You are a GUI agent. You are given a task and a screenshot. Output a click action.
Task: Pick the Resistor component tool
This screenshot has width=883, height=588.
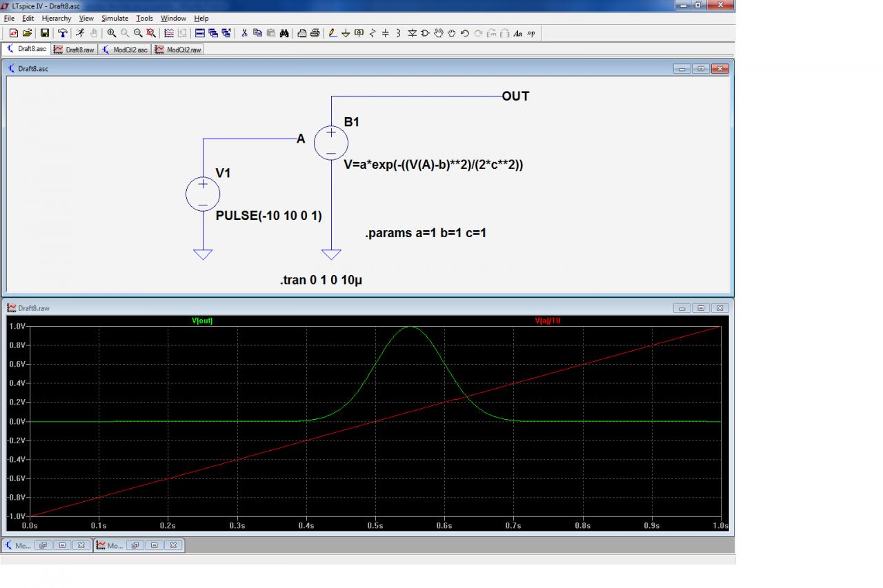coord(373,33)
